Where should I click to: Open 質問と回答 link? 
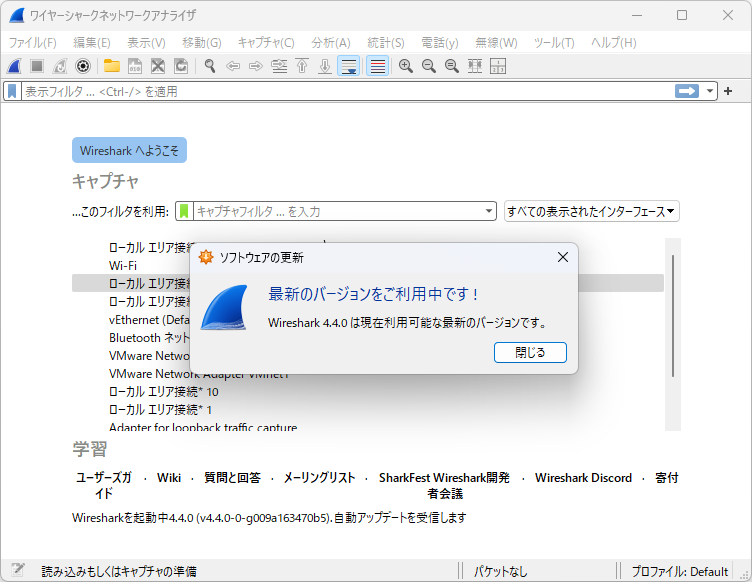click(232, 477)
